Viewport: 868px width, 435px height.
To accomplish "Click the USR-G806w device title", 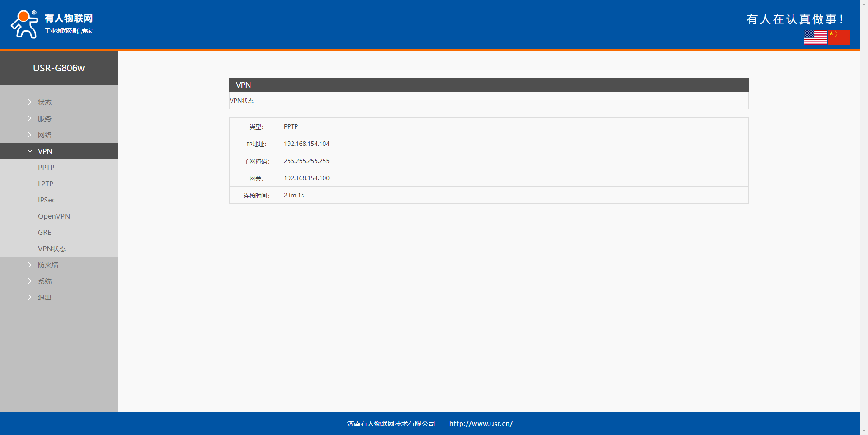I will pyautogui.click(x=59, y=68).
